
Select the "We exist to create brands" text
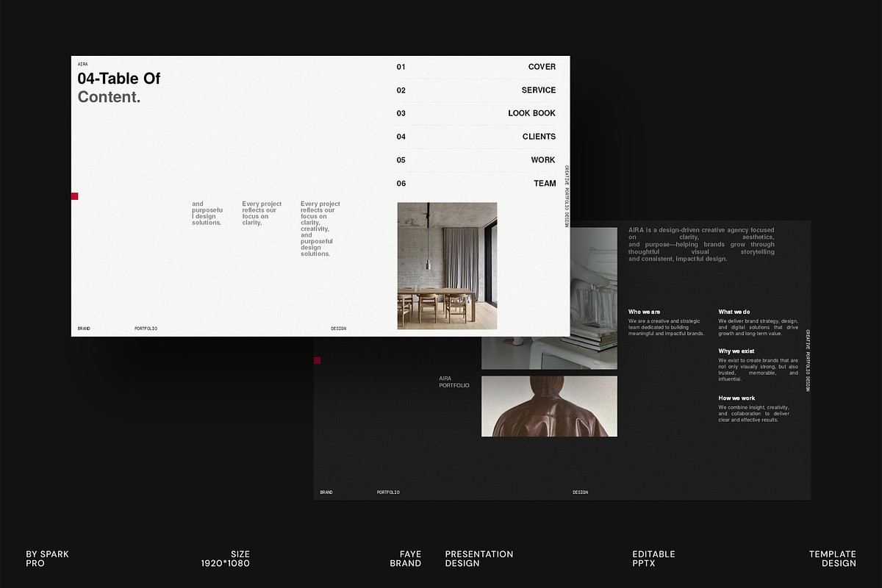(x=758, y=370)
